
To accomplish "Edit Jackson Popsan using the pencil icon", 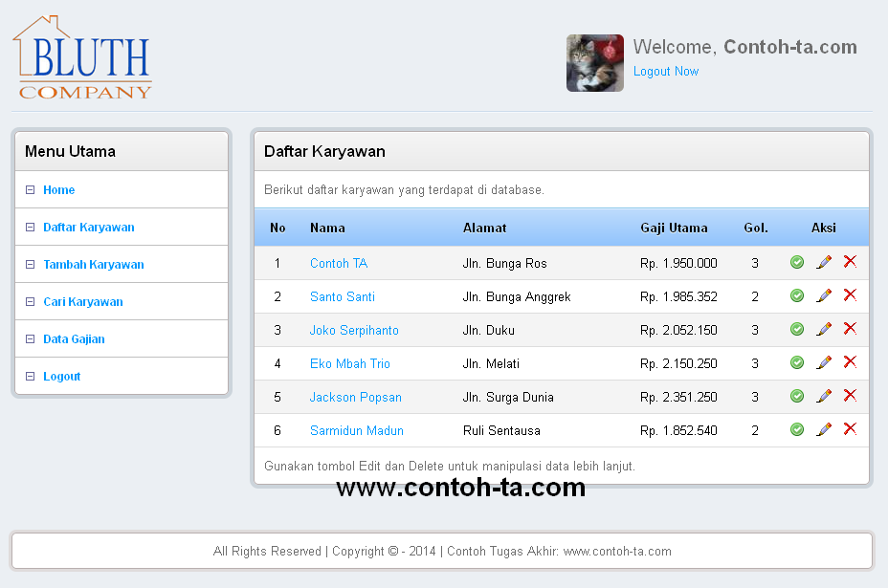I will 824,396.
